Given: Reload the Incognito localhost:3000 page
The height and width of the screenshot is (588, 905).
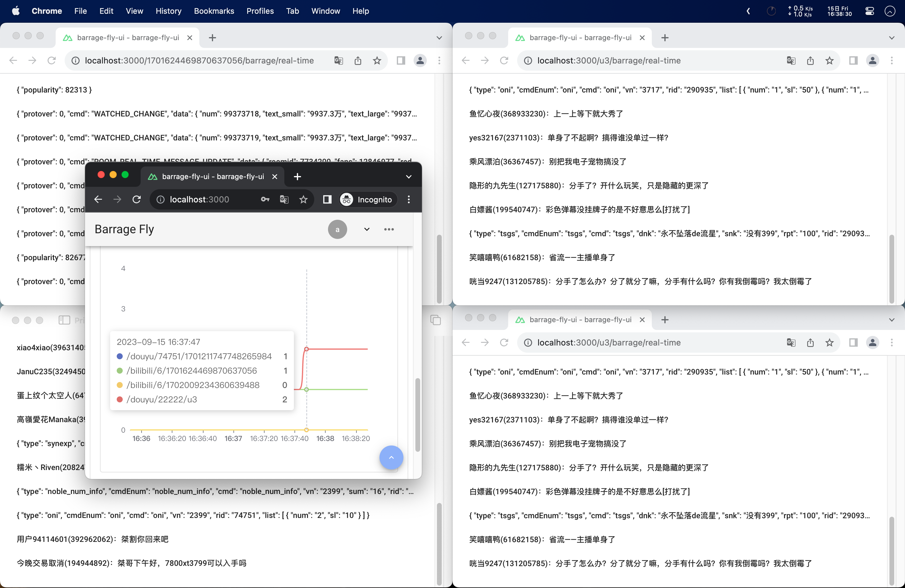Looking at the screenshot, I should [x=136, y=199].
